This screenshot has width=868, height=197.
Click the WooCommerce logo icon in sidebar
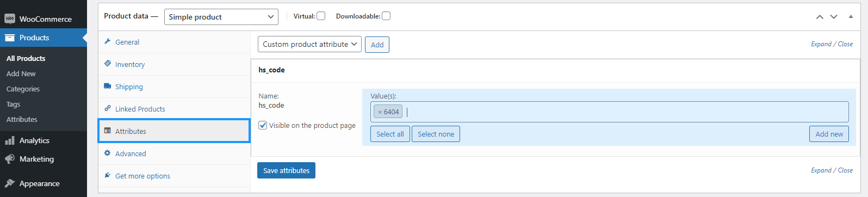(9, 19)
